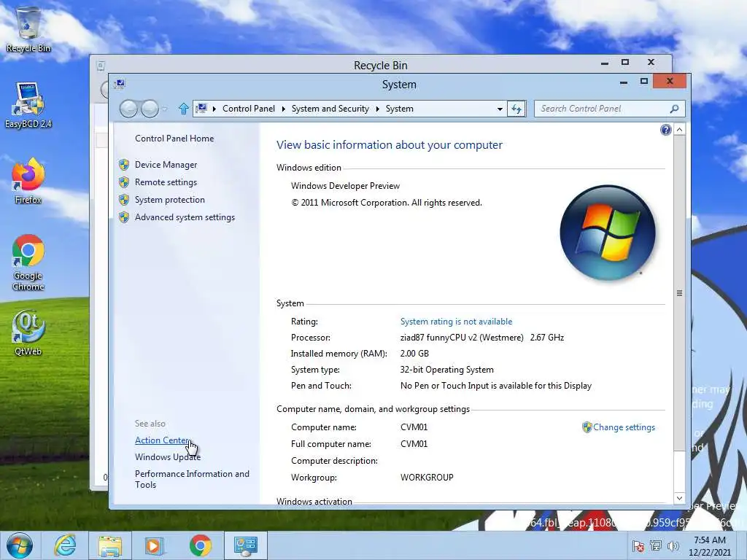This screenshot has width=747, height=560.
Task: Maximize the System window
Action: tap(643, 82)
